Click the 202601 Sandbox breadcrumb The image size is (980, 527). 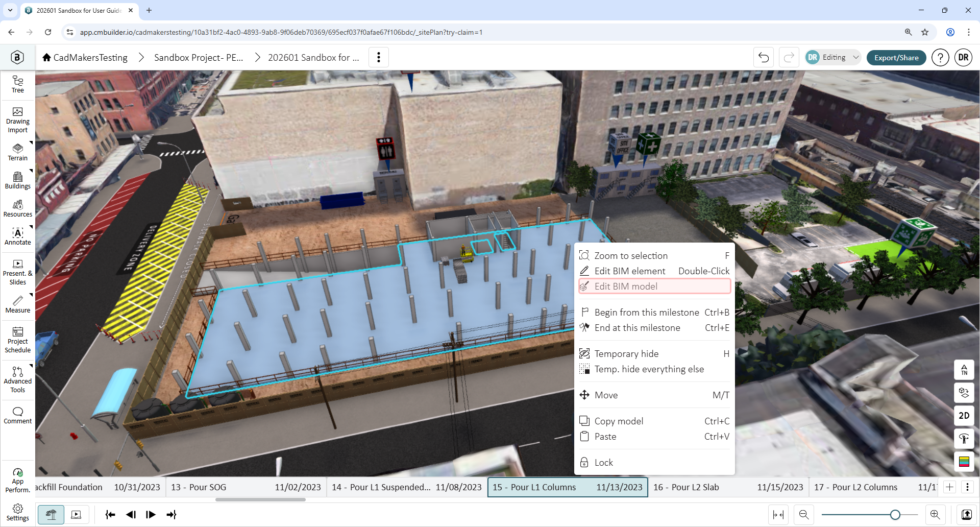(x=313, y=58)
